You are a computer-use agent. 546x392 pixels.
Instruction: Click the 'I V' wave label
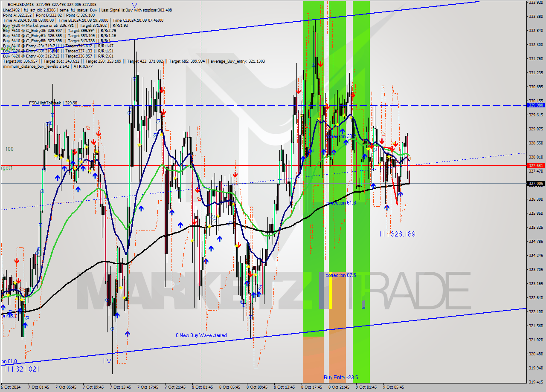pos(107,361)
